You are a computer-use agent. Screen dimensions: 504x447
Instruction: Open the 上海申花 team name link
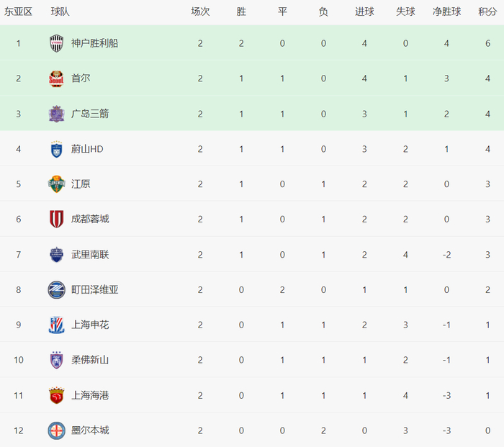coord(90,325)
